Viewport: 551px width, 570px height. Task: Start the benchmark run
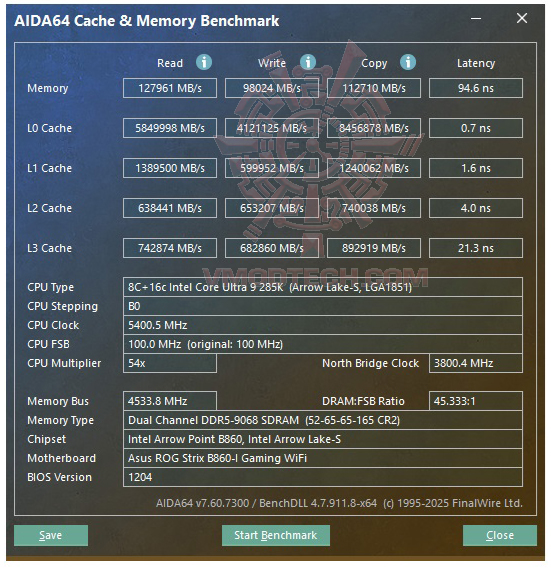(276, 535)
